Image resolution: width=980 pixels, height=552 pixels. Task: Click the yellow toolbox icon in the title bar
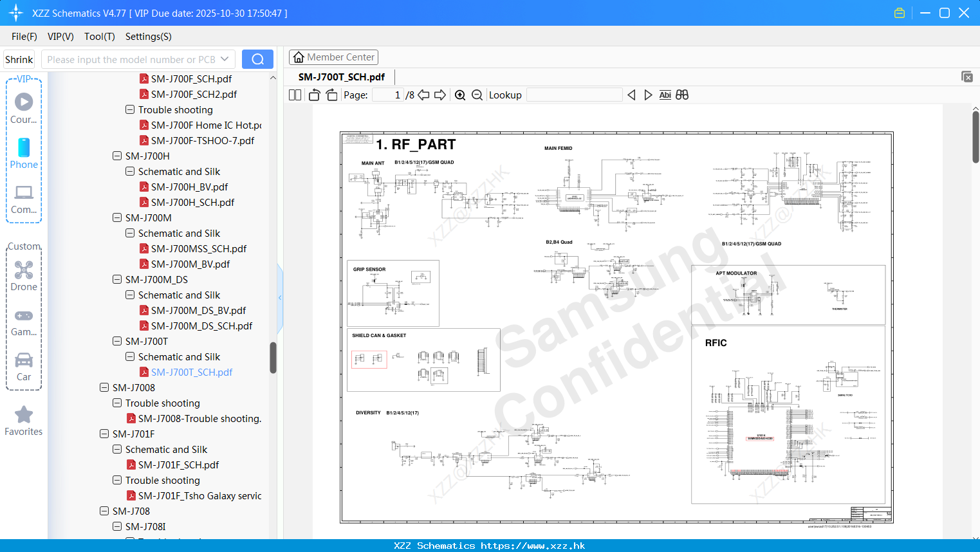coord(900,13)
